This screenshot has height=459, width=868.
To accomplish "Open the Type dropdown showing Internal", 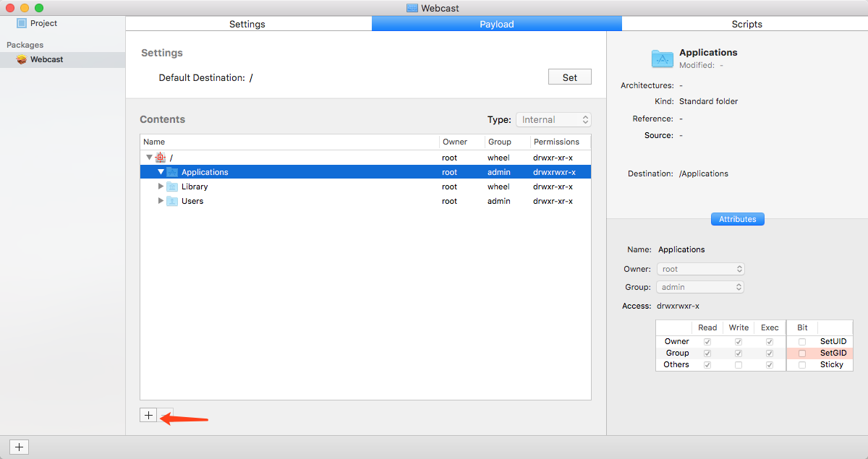I will point(553,119).
